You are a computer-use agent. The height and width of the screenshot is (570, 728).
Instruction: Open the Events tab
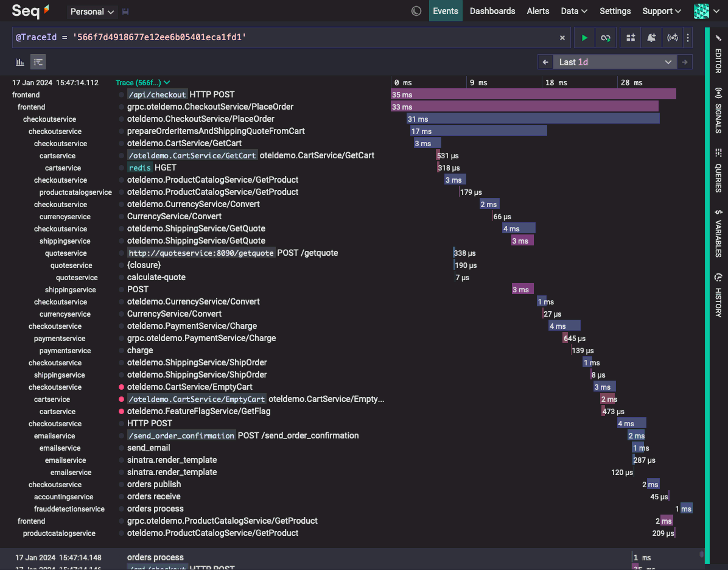click(x=445, y=11)
